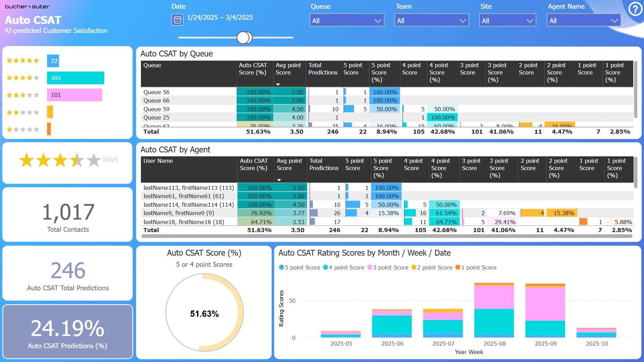
Task: Click the help question mark icon
Action: click(x=635, y=9)
